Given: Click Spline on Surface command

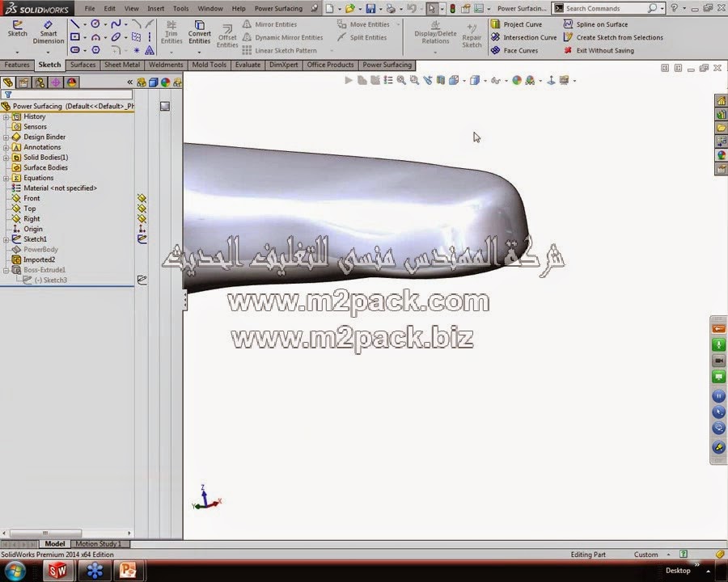Looking at the screenshot, I should click(595, 24).
